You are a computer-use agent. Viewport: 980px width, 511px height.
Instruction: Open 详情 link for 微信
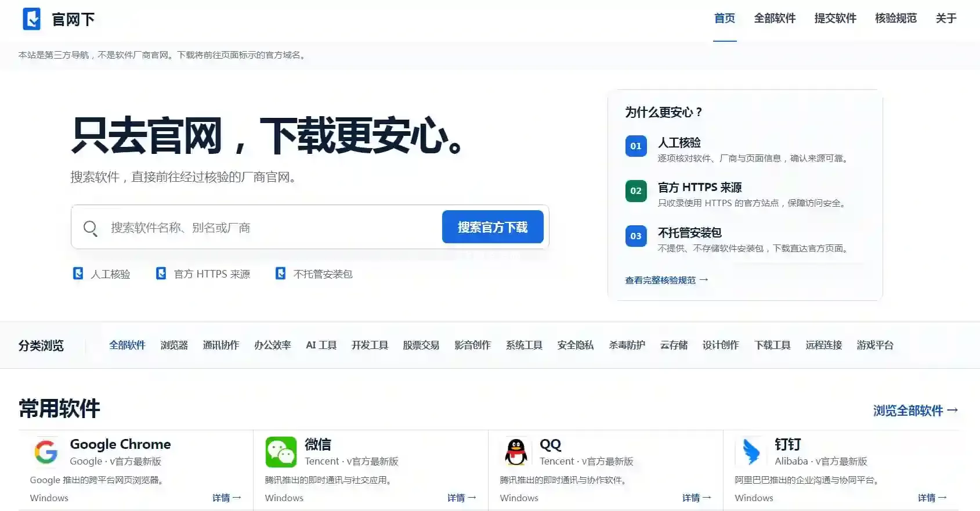pyautogui.click(x=461, y=498)
